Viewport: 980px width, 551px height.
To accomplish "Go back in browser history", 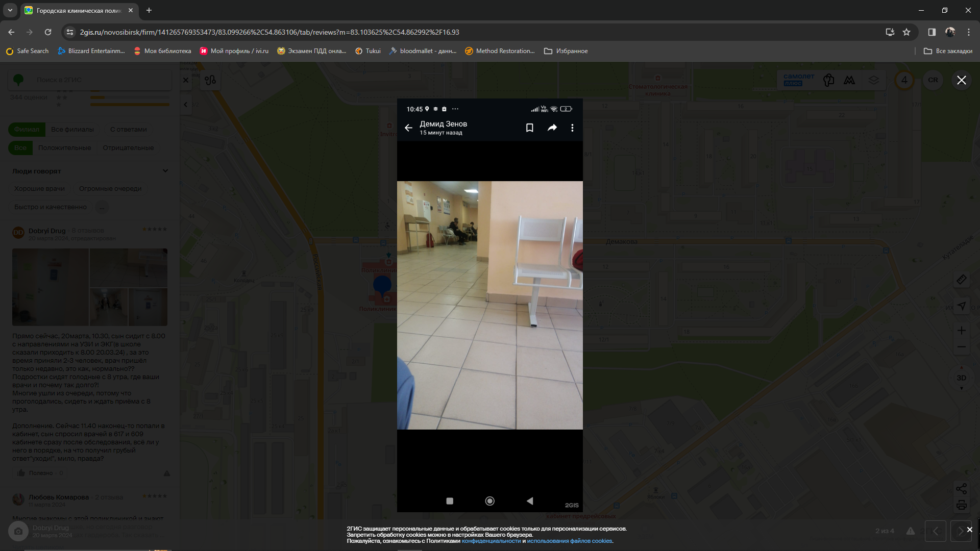I will pos(11,32).
